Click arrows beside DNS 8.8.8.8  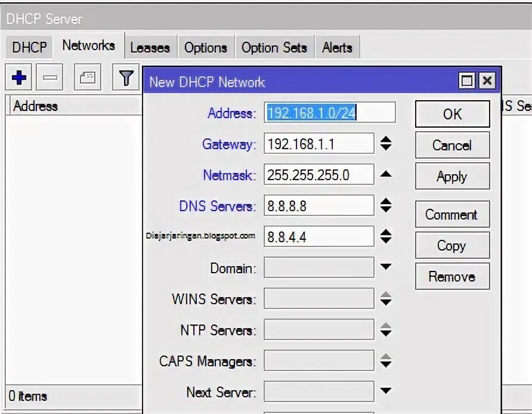coord(386,205)
